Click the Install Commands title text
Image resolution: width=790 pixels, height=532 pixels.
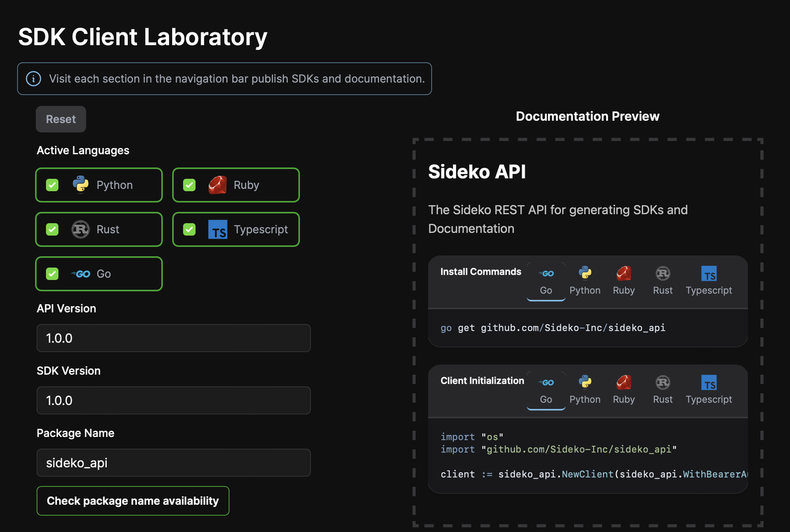tap(481, 272)
